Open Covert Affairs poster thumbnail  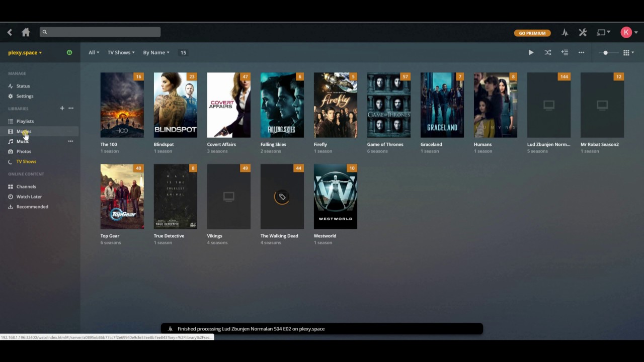click(228, 105)
